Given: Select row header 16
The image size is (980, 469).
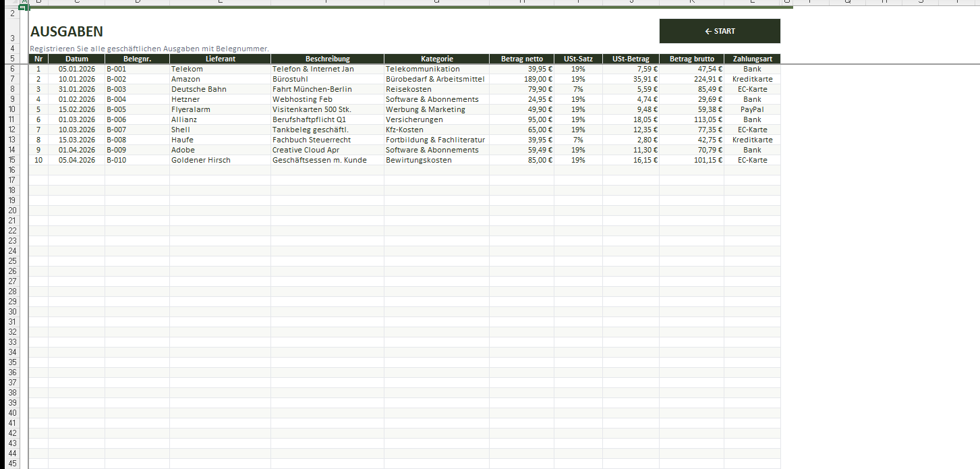Looking at the screenshot, I should tap(12, 170).
